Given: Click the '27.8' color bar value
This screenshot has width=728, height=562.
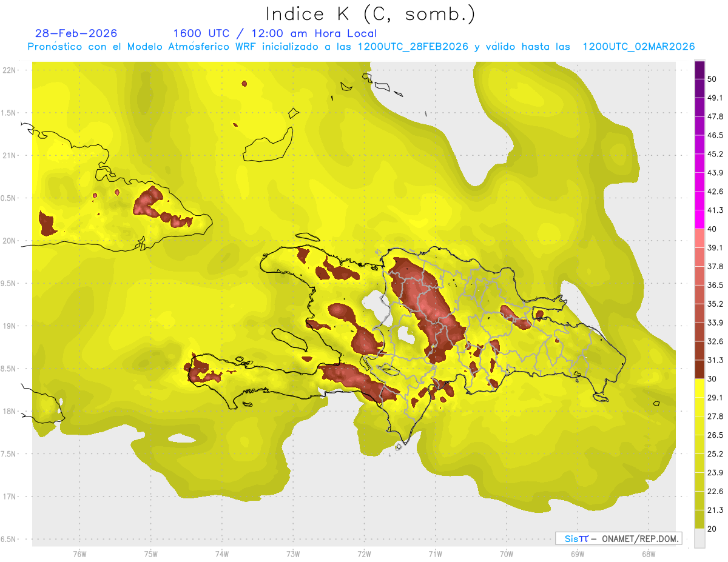Looking at the screenshot, I should coord(715,416).
